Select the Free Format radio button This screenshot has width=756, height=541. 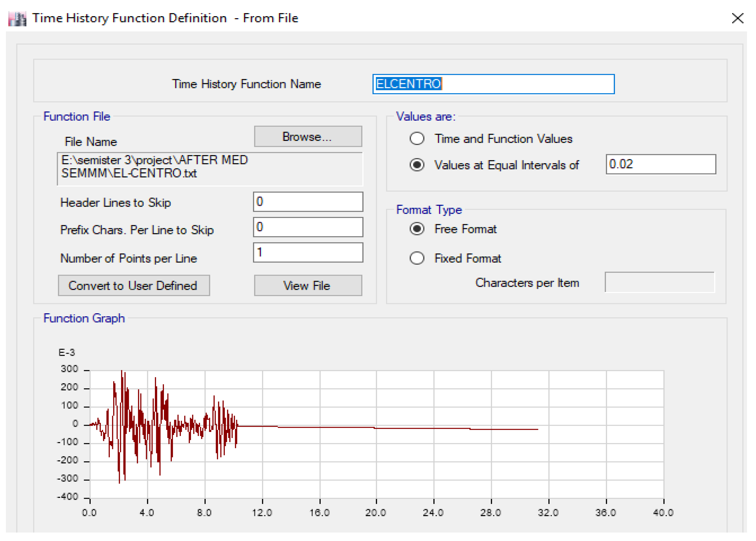417,229
